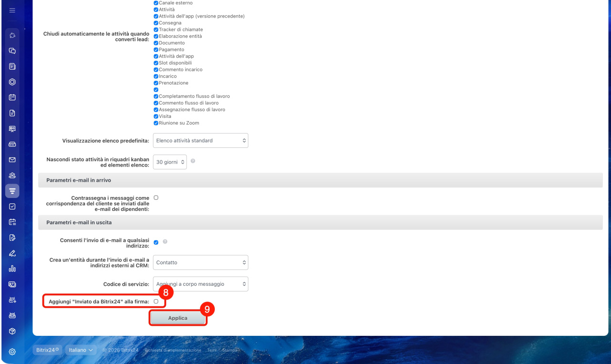
Task: Click the Applica button
Action: coord(178,318)
